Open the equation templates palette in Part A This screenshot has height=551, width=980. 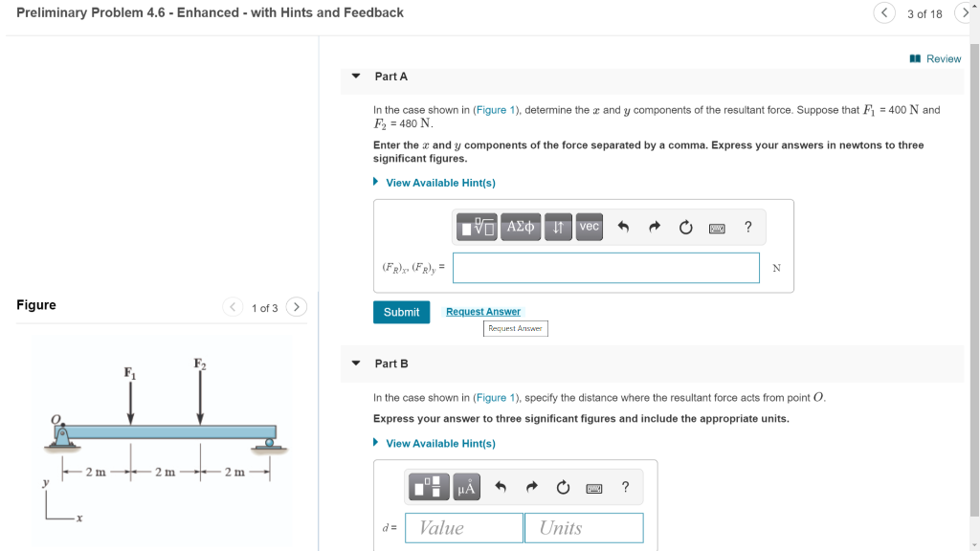477,227
